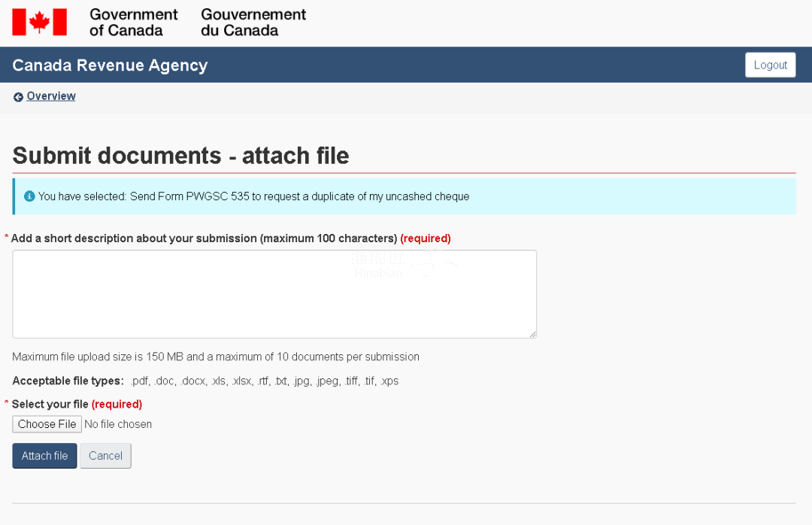Image resolution: width=812 pixels, height=525 pixels.
Task: Click the Canadian flag icon
Action: click(x=39, y=22)
